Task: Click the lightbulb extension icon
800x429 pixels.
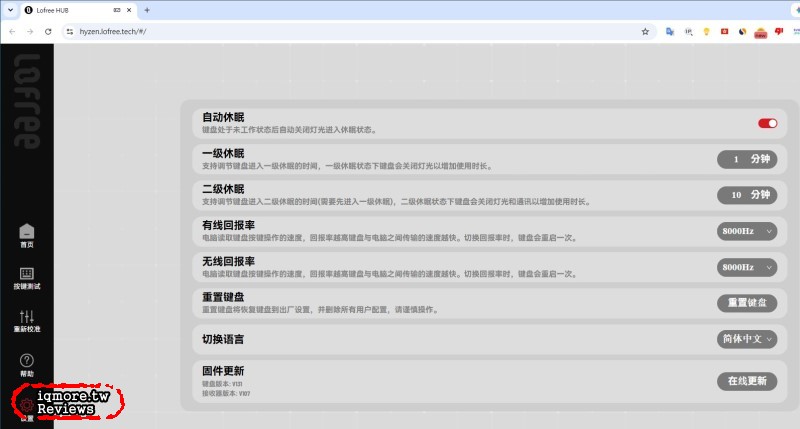Action: pyautogui.click(x=706, y=32)
